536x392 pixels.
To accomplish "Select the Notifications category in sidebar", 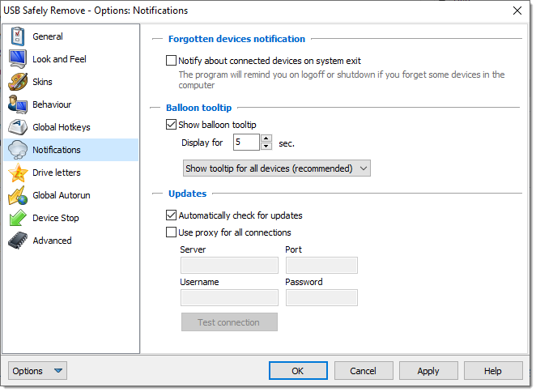I will click(56, 150).
